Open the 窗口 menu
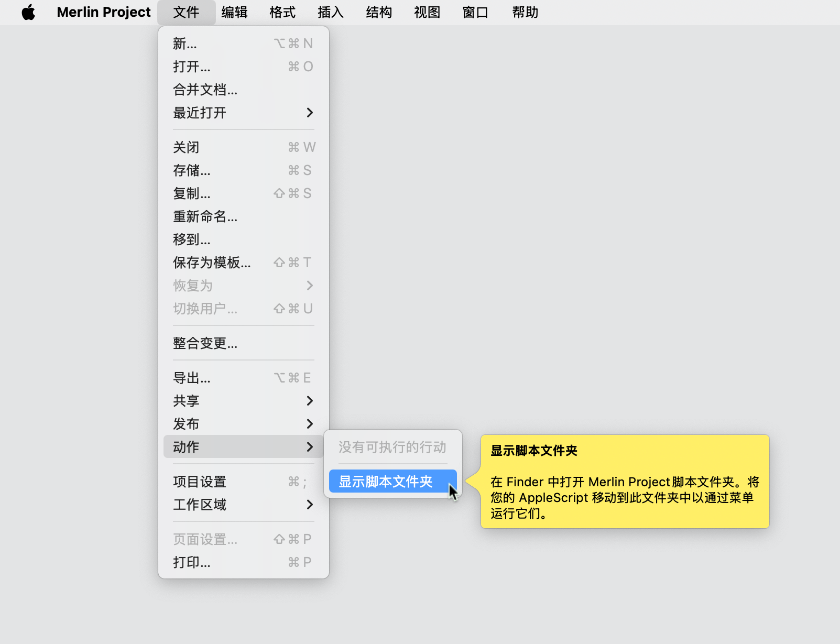Viewport: 840px width, 644px height. click(475, 12)
